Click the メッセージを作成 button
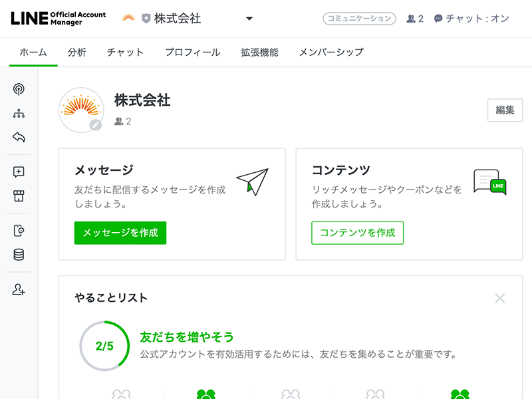 click(x=120, y=233)
